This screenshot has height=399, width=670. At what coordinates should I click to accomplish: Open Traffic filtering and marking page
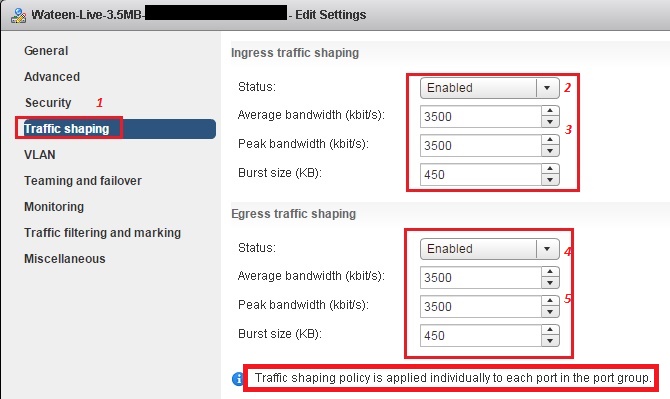click(x=103, y=233)
